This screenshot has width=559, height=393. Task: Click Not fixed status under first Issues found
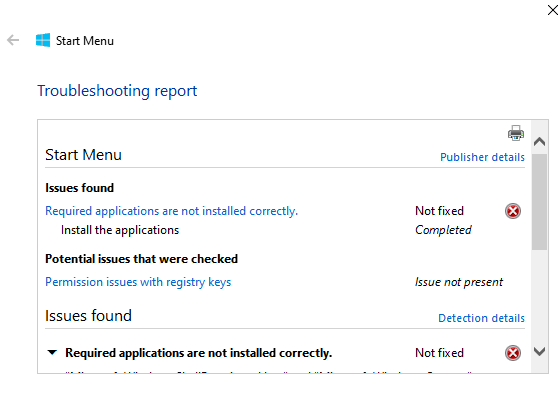[439, 211]
